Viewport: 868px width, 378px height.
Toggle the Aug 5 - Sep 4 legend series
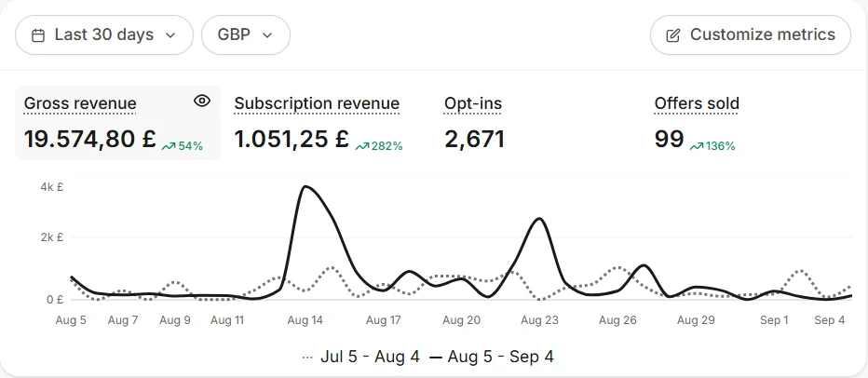[492, 357]
